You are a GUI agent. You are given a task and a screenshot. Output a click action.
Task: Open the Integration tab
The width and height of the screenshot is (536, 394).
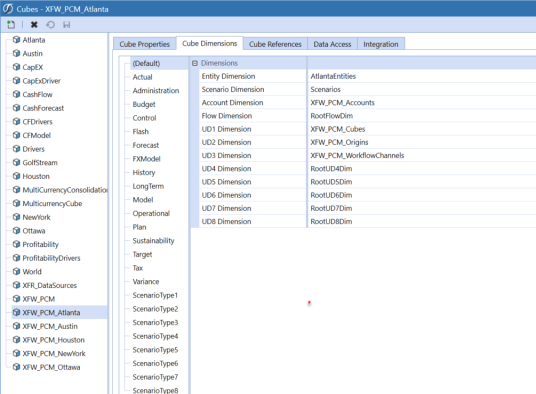point(381,44)
